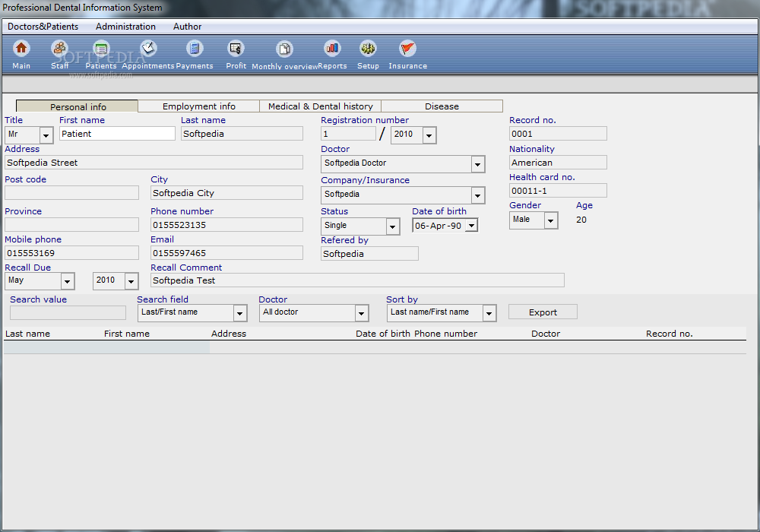Click the empty Post code field
The height and width of the screenshot is (532, 760).
click(71, 193)
